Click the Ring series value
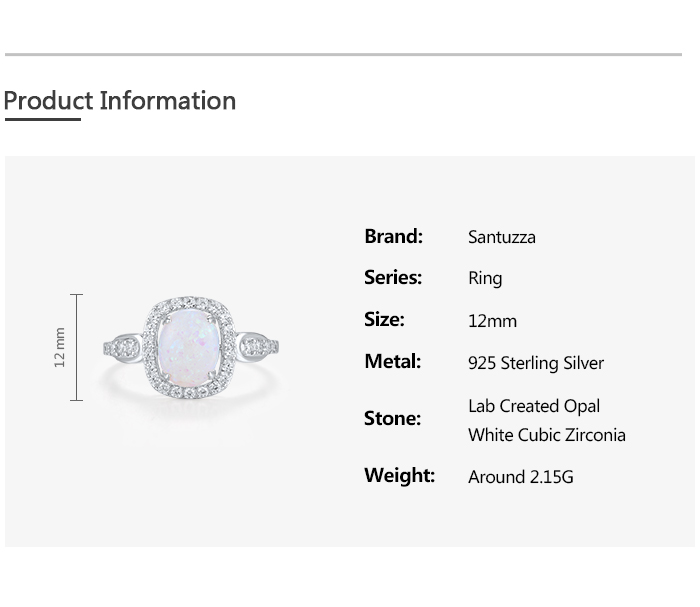The height and width of the screenshot is (607, 700). pos(485,278)
